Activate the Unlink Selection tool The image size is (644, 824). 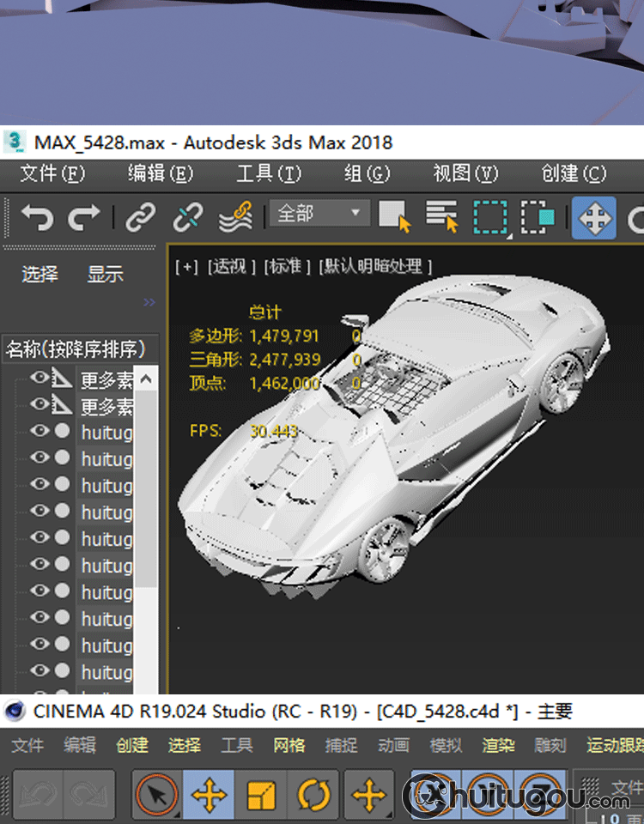pos(188,217)
